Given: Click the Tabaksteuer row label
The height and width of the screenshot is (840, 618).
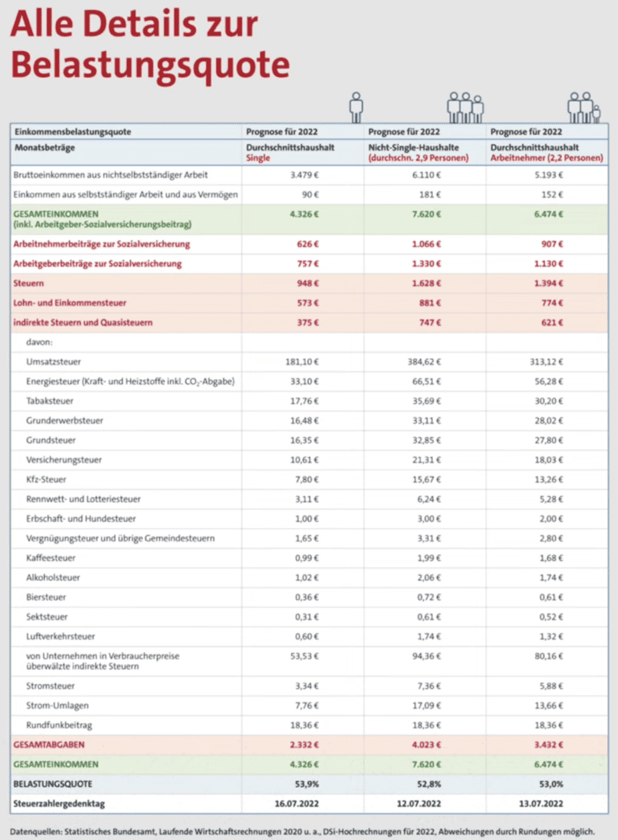Looking at the screenshot, I should click(50, 401).
